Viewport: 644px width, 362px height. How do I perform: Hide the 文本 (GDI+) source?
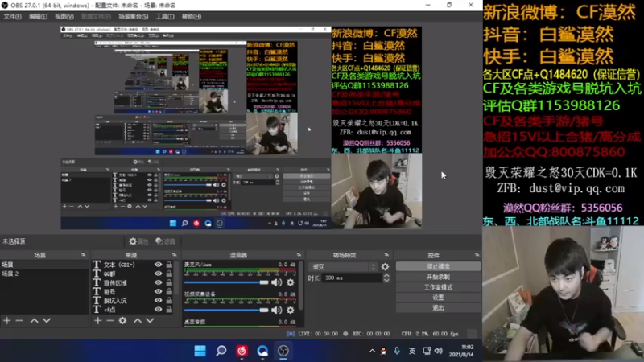tap(158, 265)
